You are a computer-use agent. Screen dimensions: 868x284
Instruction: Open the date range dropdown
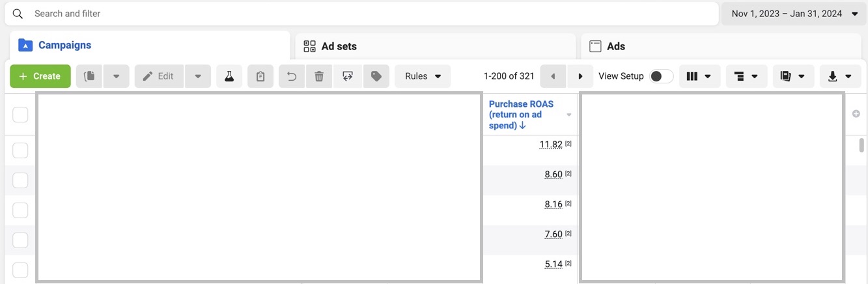click(x=794, y=14)
